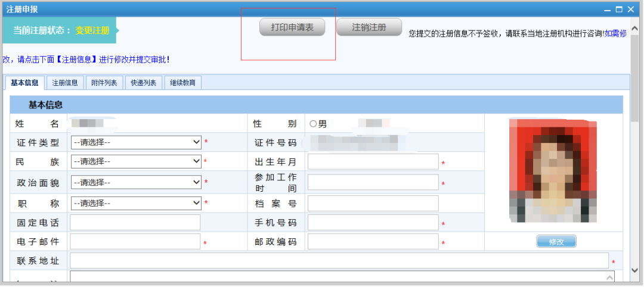Focus the 邮政编码 input field
Viewport: 644px width, 287px height.
click(373, 242)
